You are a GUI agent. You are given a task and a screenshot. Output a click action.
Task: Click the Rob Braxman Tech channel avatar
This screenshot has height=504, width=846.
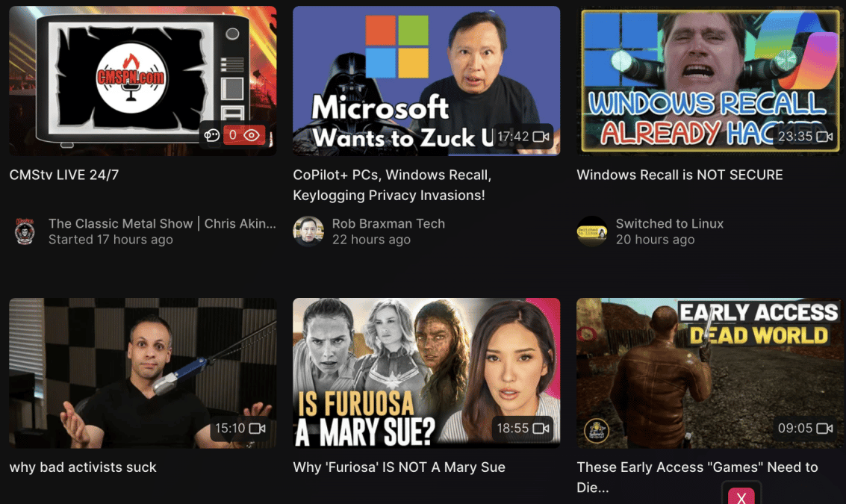point(308,231)
